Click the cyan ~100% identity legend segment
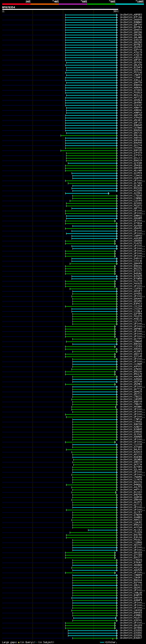The height and width of the screenshot is (644, 146). [x=130, y=4]
